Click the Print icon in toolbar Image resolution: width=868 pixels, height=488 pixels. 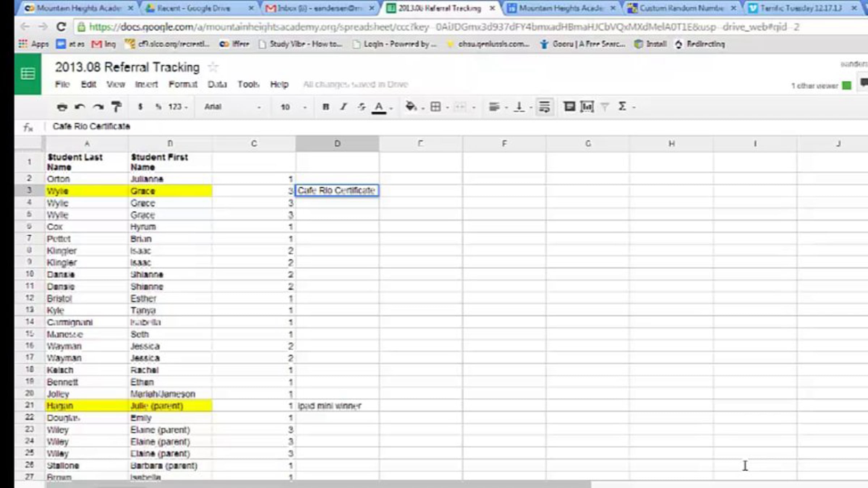coord(62,107)
